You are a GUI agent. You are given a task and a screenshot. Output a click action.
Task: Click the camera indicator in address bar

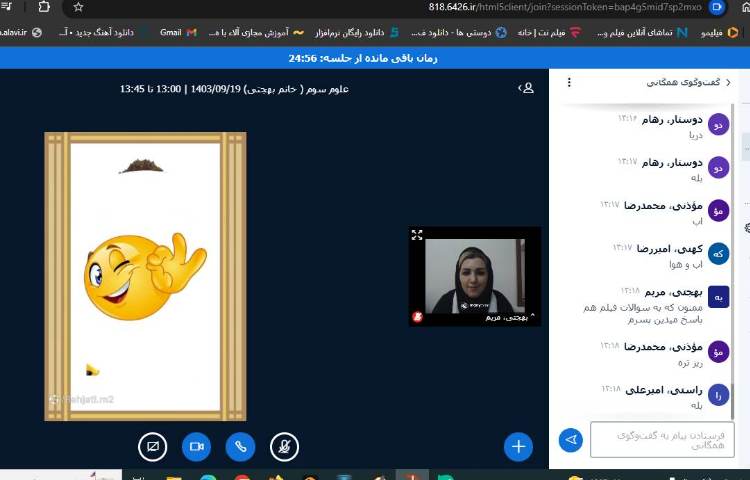point(716,6)
